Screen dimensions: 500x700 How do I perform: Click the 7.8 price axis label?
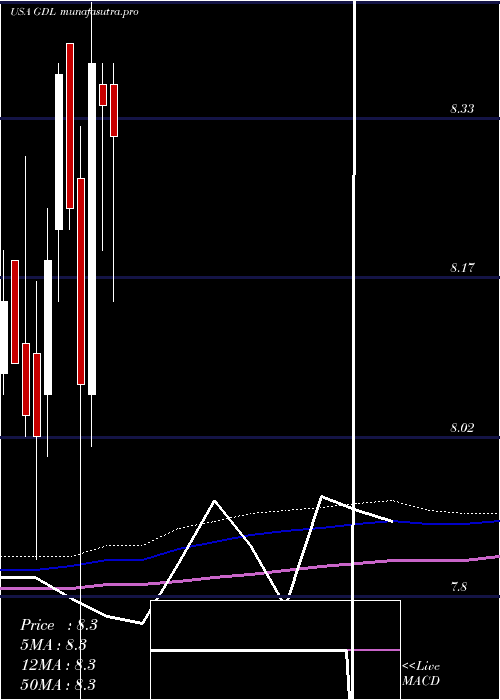459,587
